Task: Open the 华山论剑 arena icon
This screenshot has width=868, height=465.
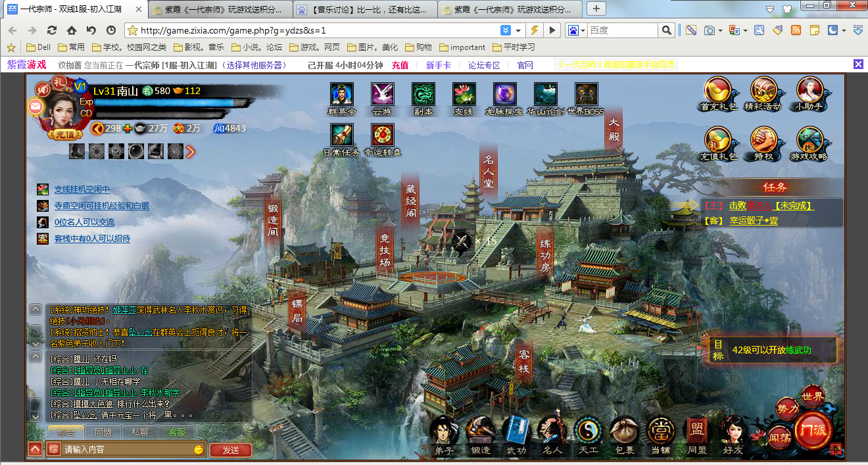Action: pyautogui.click(x=546, y=99)
